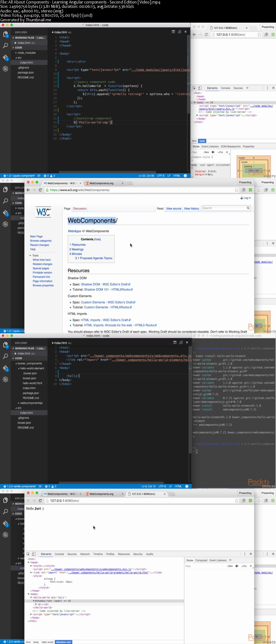Add a new style rule with the plus icon in the jQuery-code frame

coord(227,152)
